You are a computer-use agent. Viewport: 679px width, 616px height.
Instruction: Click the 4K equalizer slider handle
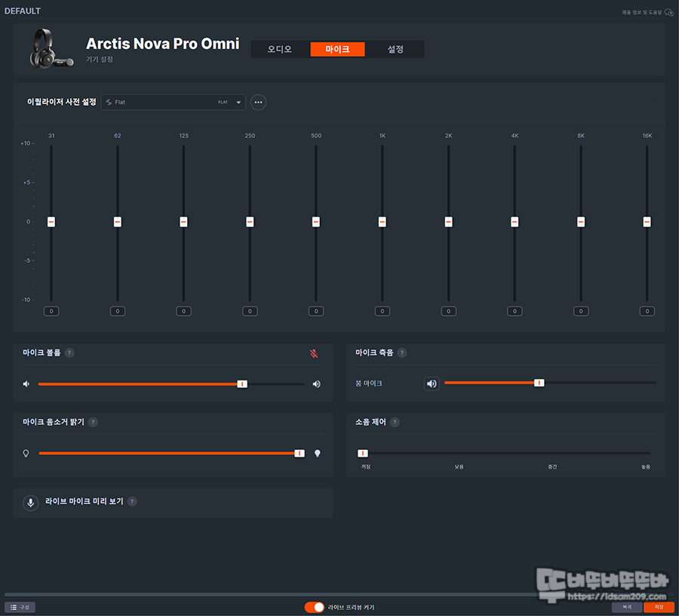tap(515, 222)
